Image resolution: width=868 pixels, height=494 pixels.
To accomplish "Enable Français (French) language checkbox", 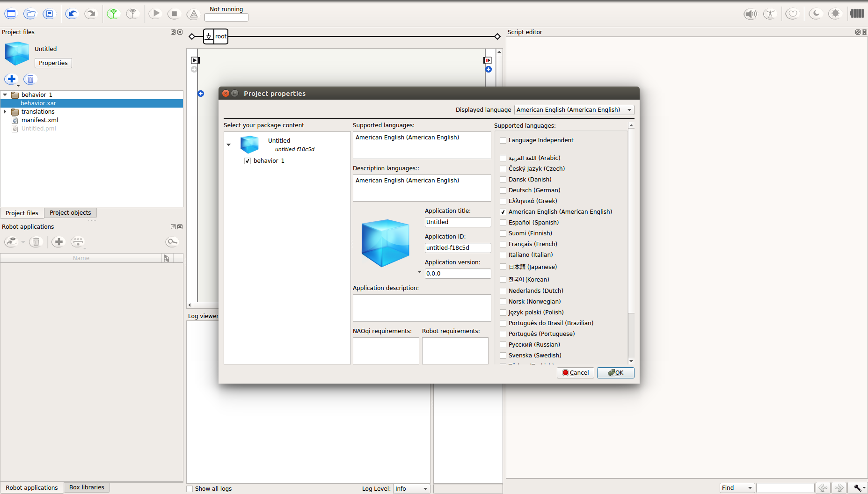I will click(x=503, y=244).
